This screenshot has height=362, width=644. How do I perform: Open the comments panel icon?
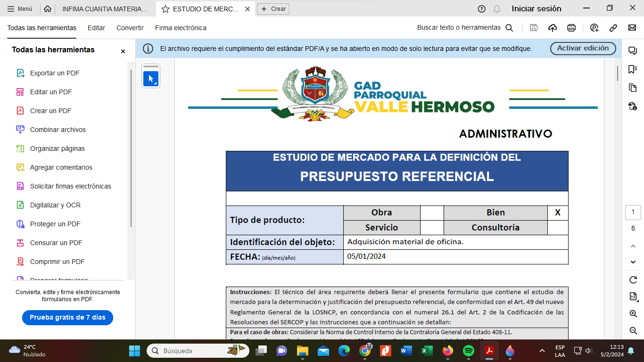pyautogui.click(x=633, y=51)
